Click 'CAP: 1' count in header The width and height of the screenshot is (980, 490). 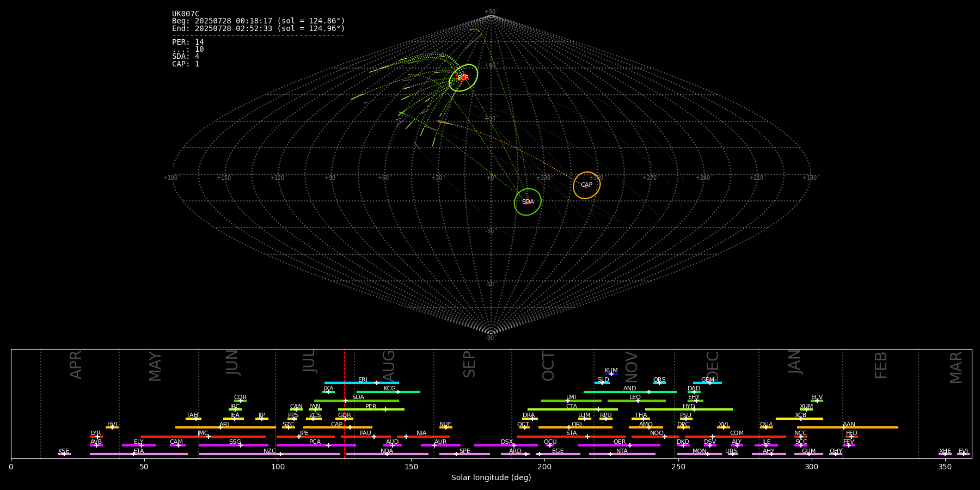pos(186,64)
